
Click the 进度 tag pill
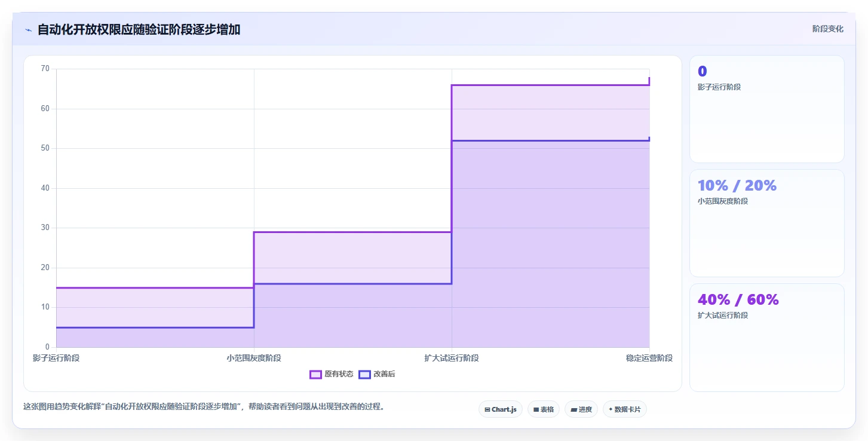click(x=581, y=409)
